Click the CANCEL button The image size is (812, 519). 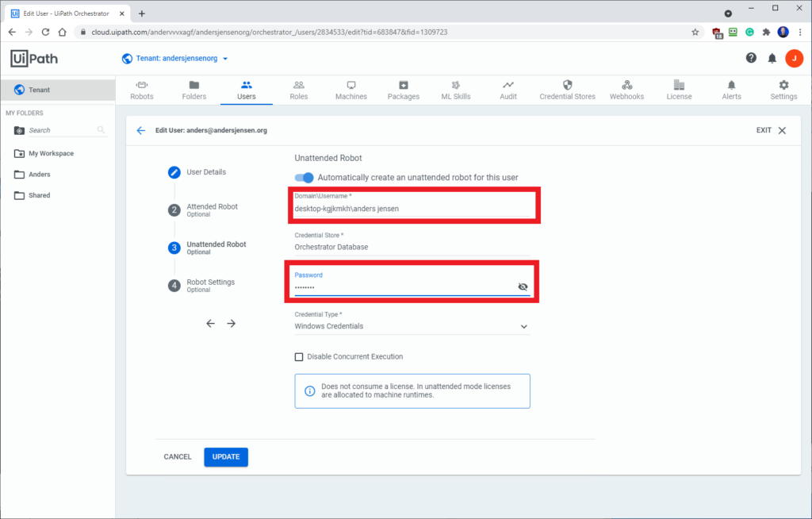pos(178,457)
